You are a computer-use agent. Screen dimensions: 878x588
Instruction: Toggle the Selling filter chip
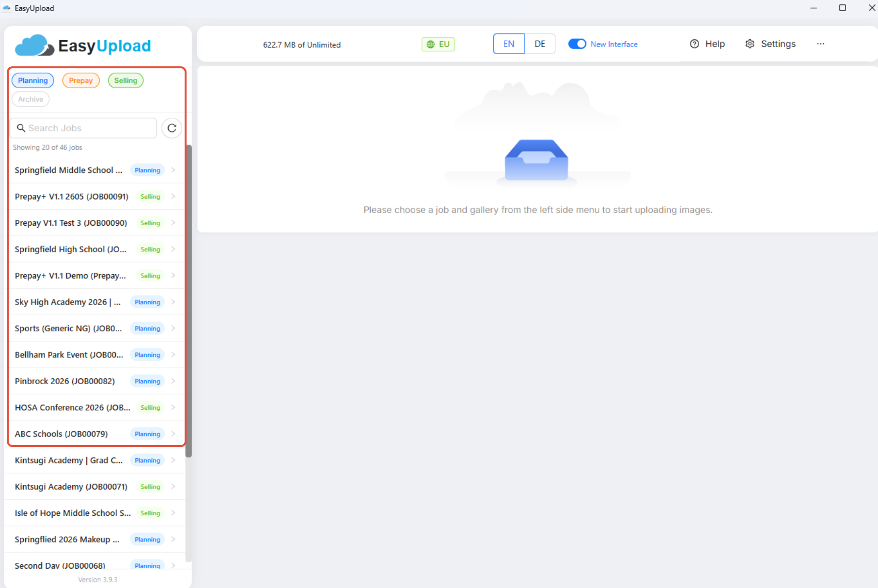[125, 80]
